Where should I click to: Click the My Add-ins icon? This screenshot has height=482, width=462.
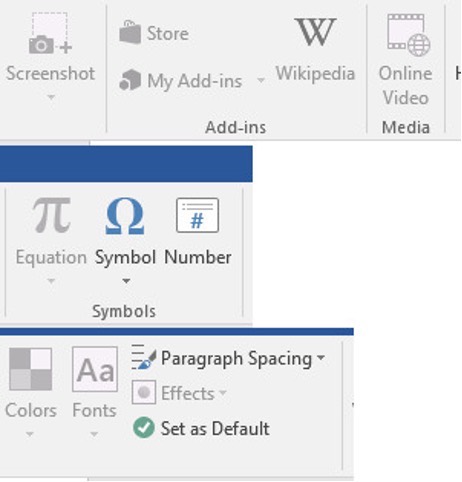point(130,80)
